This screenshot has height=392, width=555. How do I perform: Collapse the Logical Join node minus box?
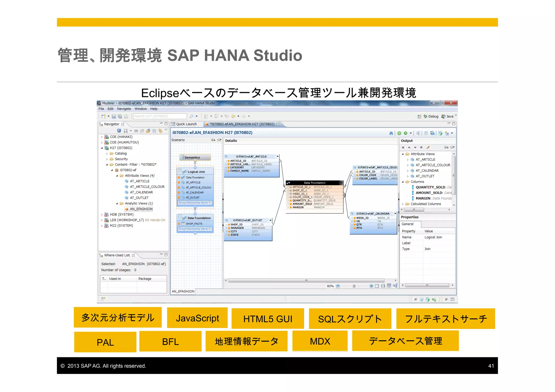180,170
